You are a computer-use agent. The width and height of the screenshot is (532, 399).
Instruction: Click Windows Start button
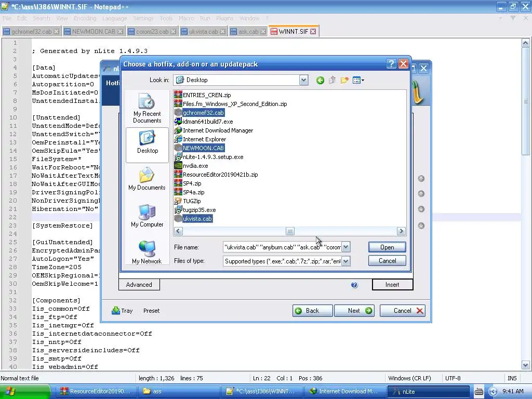(25, 392)
